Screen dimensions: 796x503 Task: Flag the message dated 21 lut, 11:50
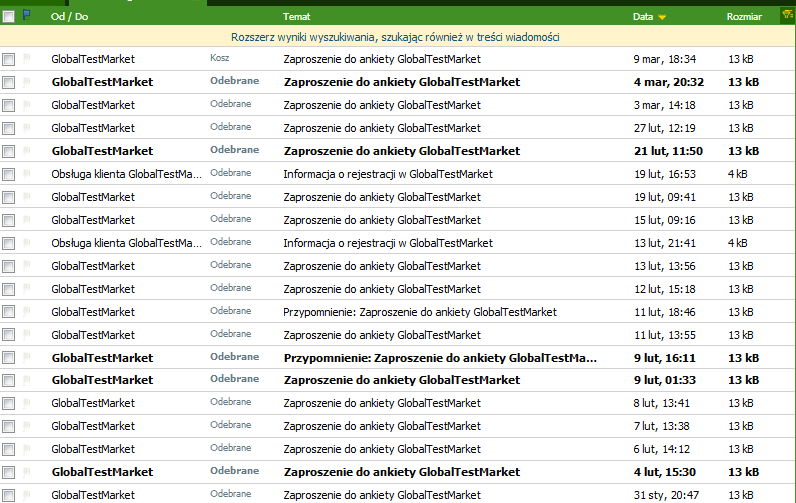coord(27,150)
